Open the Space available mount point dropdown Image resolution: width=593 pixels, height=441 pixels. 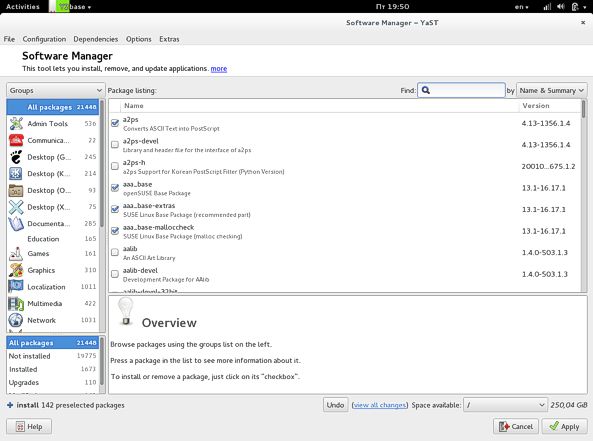[505, 405]
